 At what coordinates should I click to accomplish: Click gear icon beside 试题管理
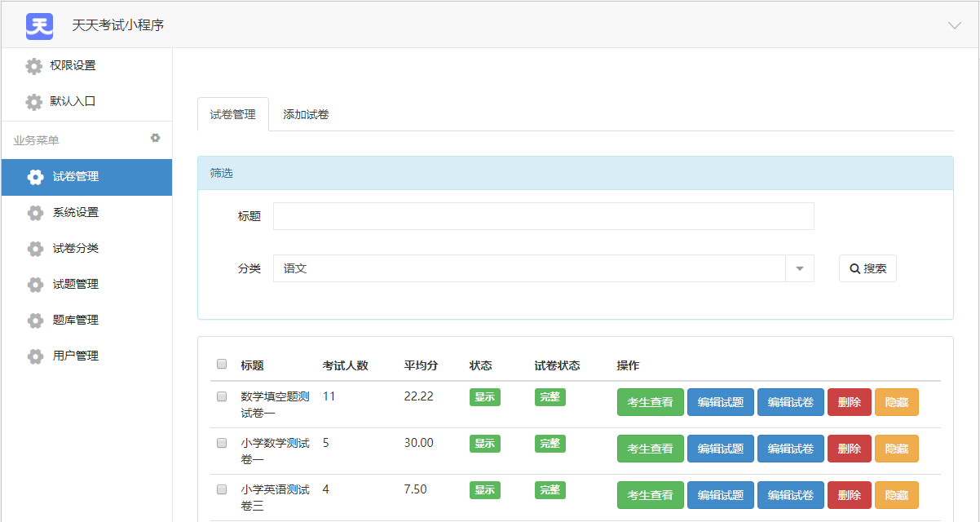[x=35, y=285]
